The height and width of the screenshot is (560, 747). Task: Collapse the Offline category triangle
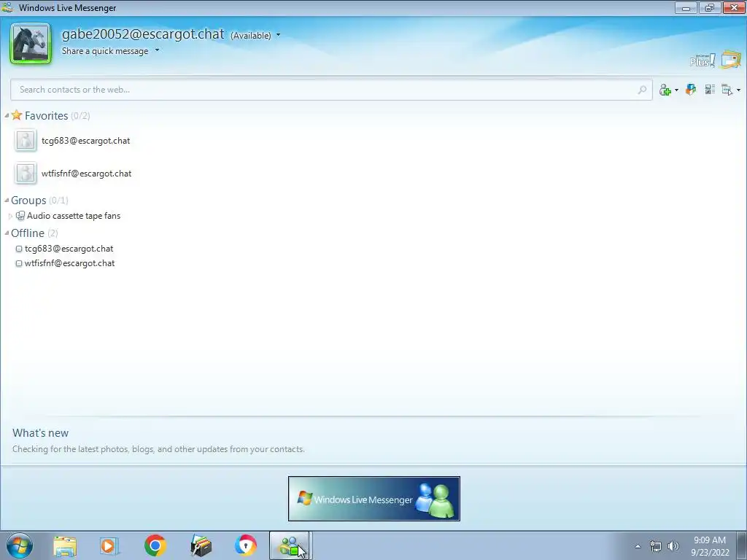point(7,233)
